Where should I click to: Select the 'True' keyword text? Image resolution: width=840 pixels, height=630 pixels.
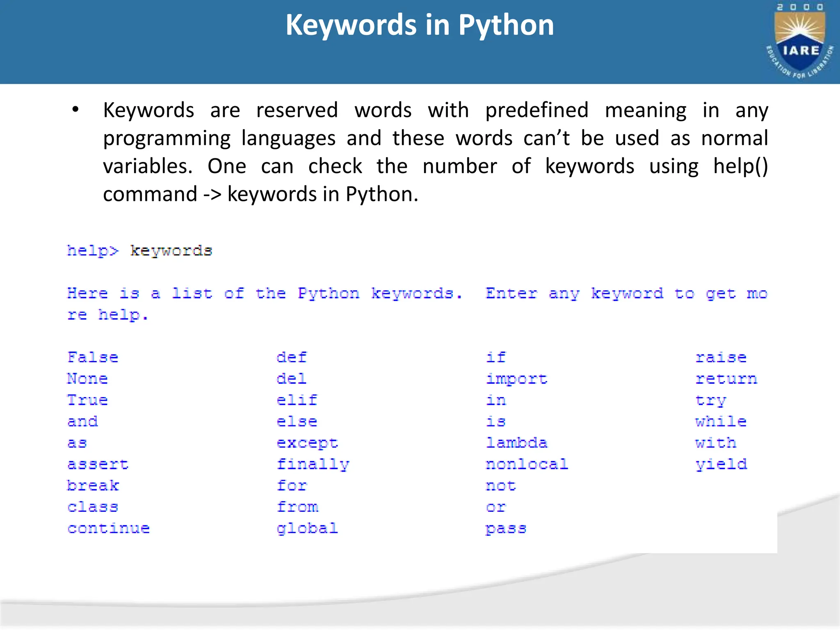(87, 400)
